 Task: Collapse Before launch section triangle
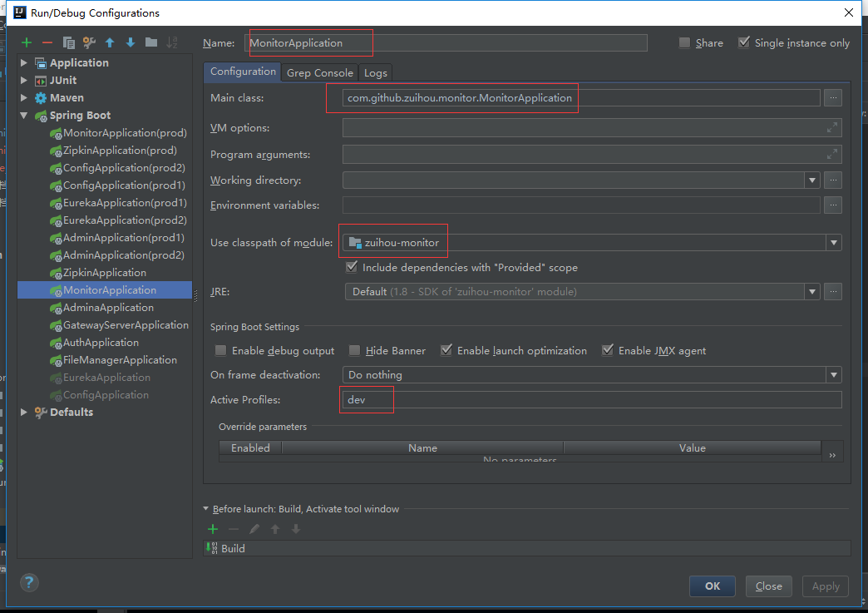point(206,508)
